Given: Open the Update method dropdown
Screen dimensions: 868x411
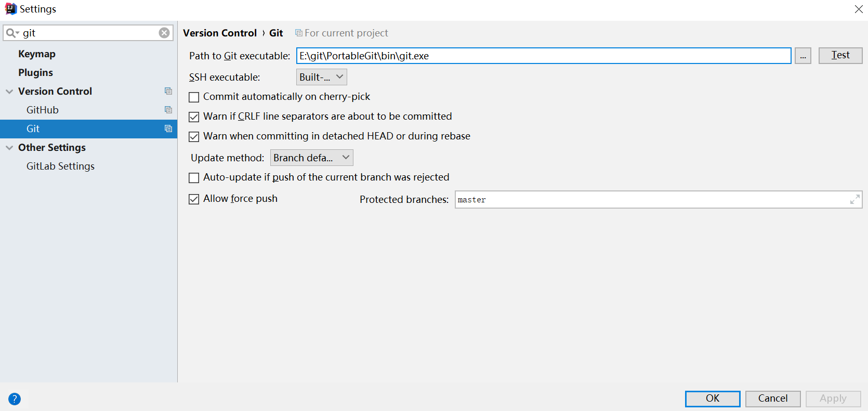Looking at the screenshot, I should (311, 157).
